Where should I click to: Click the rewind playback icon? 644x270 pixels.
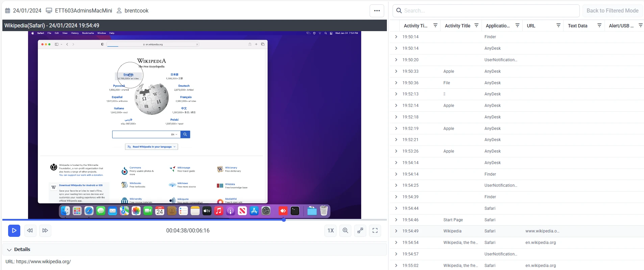pyautogui.click(x=30, y=230)
